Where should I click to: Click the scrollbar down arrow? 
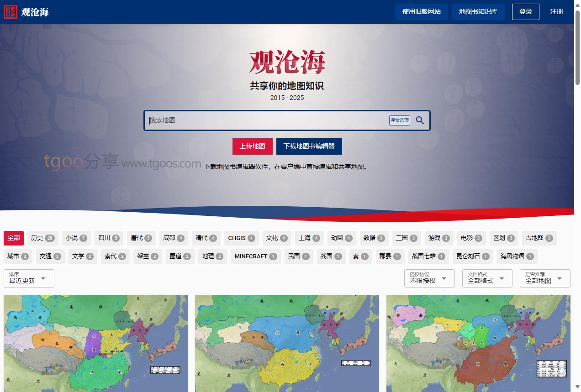click(x=577, y=388)
